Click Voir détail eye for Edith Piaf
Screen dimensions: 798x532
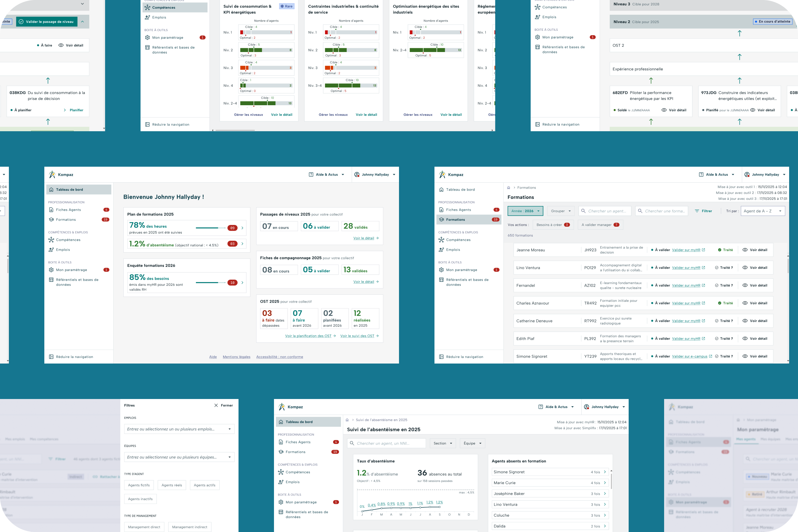click(745, 339)
